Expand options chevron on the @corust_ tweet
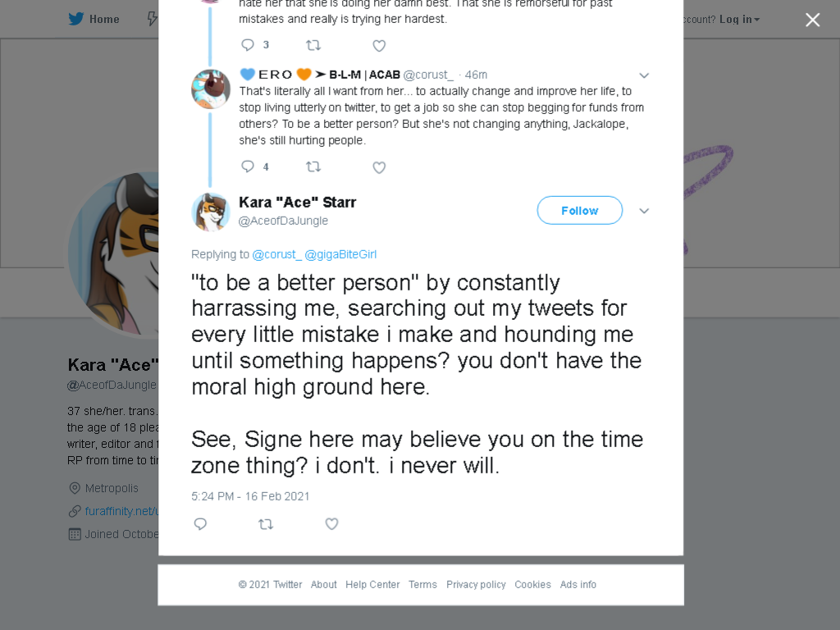Image resolution: width=840 pixels, height=630 pixels. pos(644,75)
